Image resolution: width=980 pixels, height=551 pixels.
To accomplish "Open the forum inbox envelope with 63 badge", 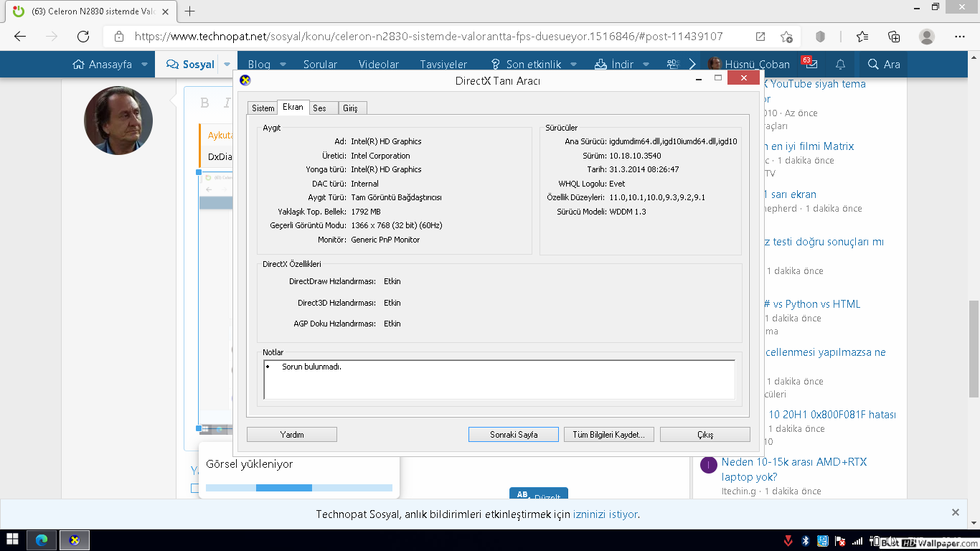I will 811,64.
